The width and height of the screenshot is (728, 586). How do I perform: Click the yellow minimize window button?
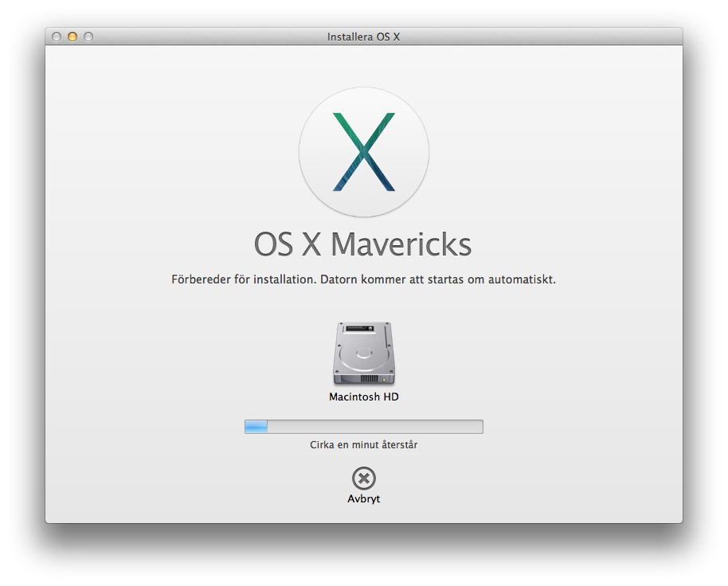pyautogui.click(x=72, y=37)
